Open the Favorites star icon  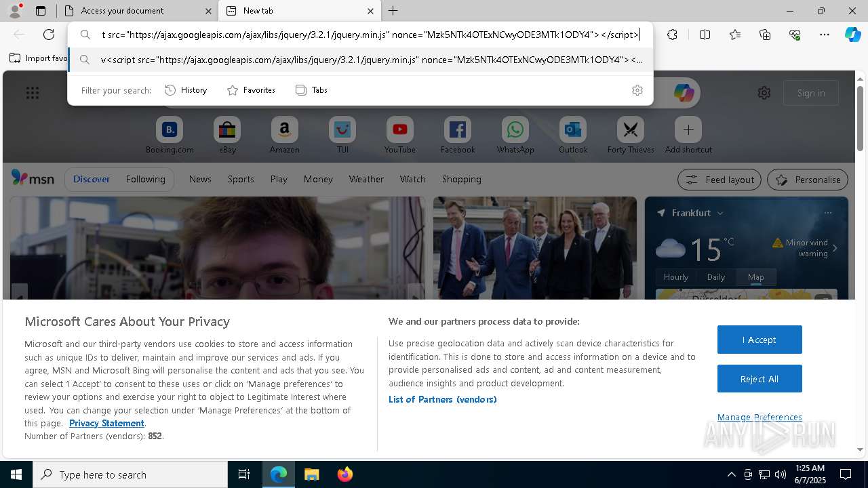(735, 35)
